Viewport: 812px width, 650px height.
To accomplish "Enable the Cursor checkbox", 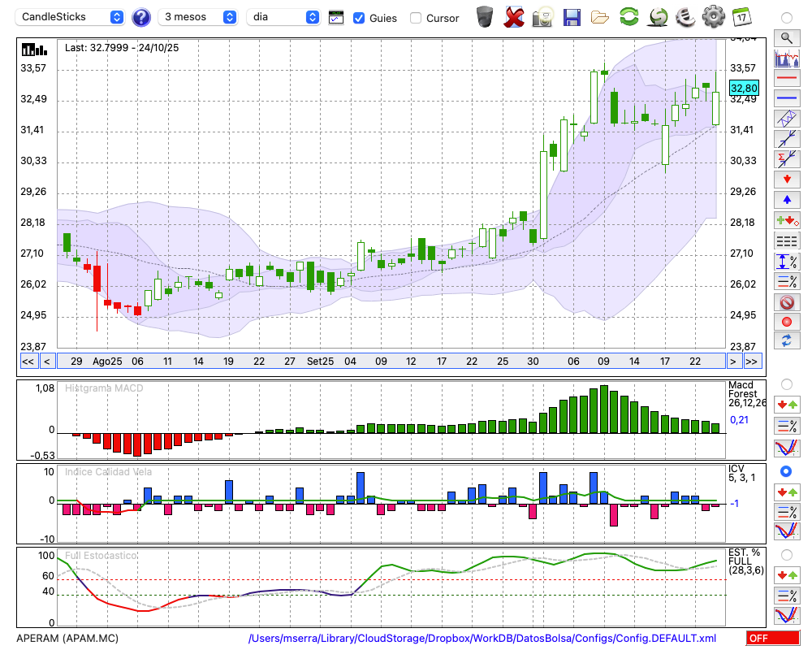I will tap(416, 18).
